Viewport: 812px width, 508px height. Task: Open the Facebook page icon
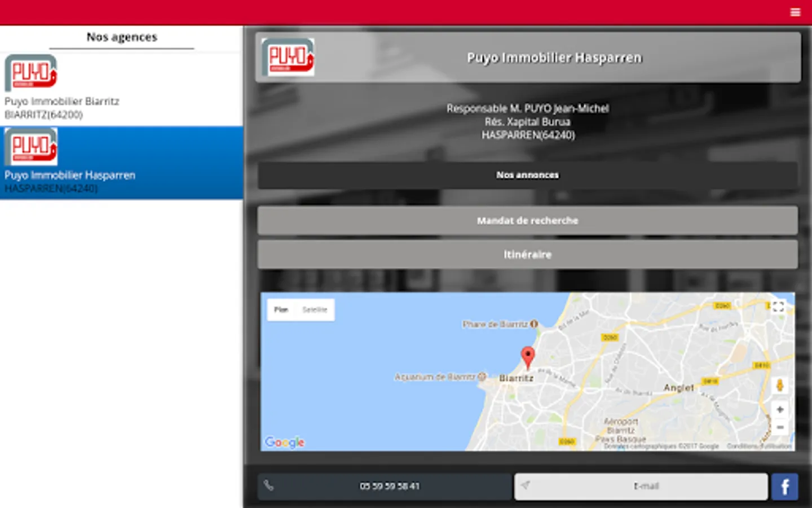[784, 487]
